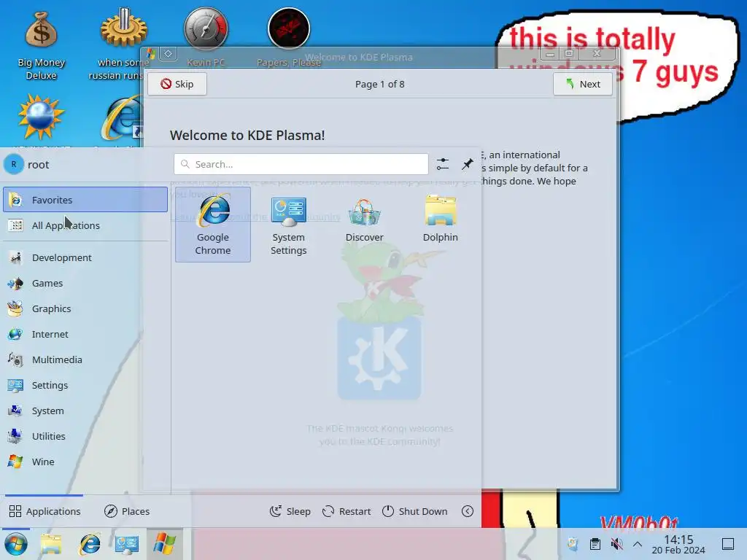Screen dimensions: 747x560
Task: Switch to Applications tab
Action: pyautogui.click(x=44, y=511)
